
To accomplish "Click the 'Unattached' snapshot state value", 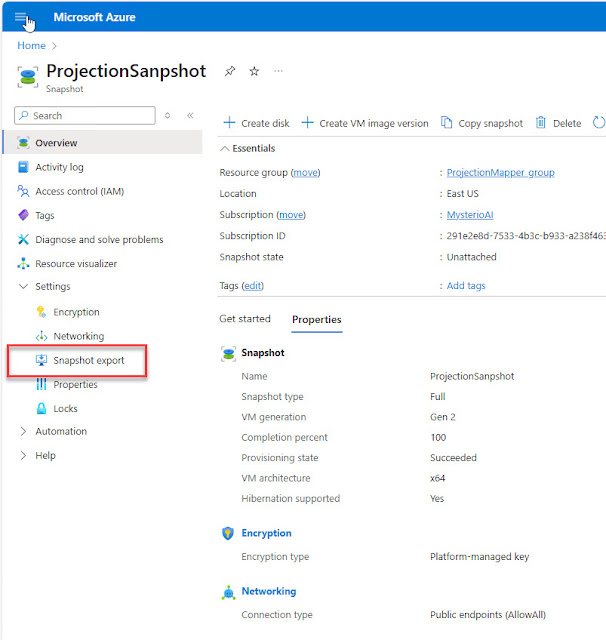I will pyautogui.click(x=471, y=257).
